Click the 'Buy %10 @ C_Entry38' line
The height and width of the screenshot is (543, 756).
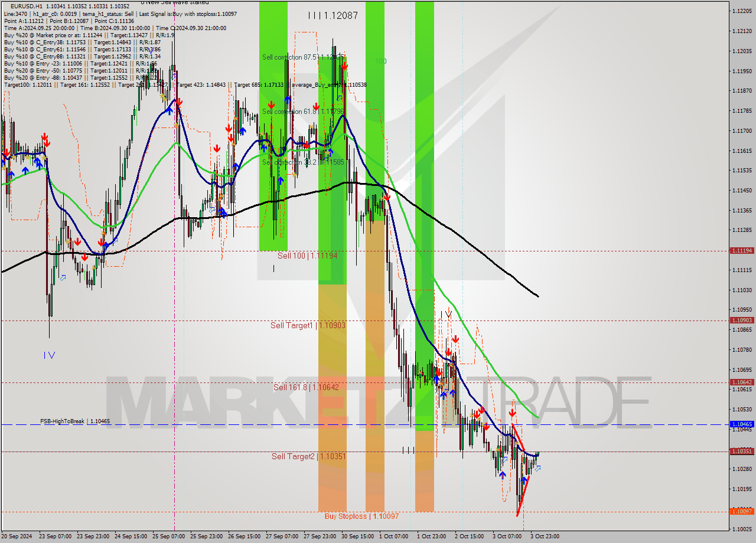click(x=82, y=42)
